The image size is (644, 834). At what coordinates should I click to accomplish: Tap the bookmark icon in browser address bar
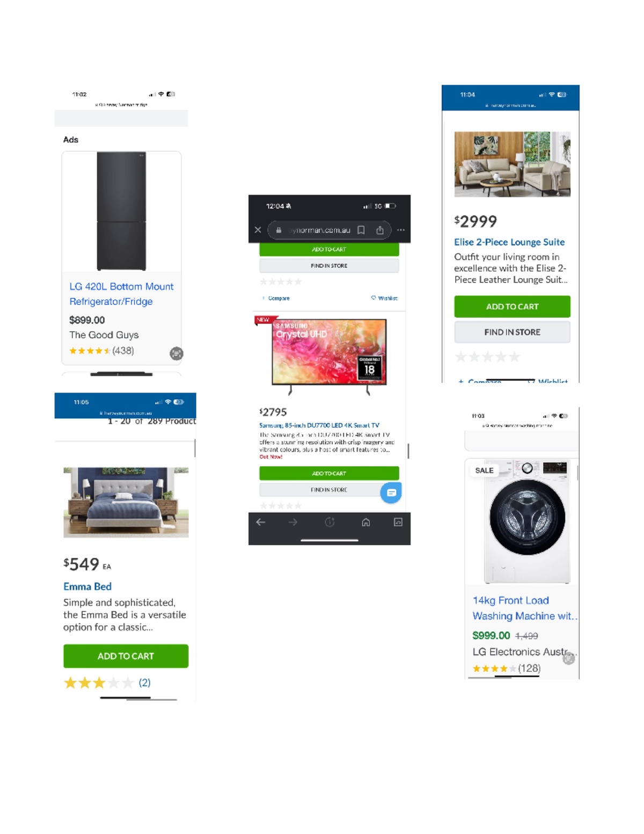[361, 230]
